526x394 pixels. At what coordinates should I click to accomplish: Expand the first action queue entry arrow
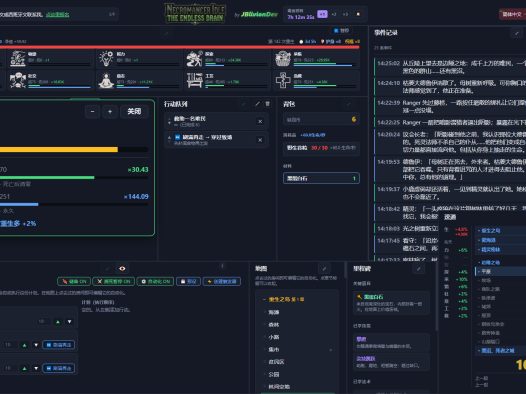(x=169, y=122)
